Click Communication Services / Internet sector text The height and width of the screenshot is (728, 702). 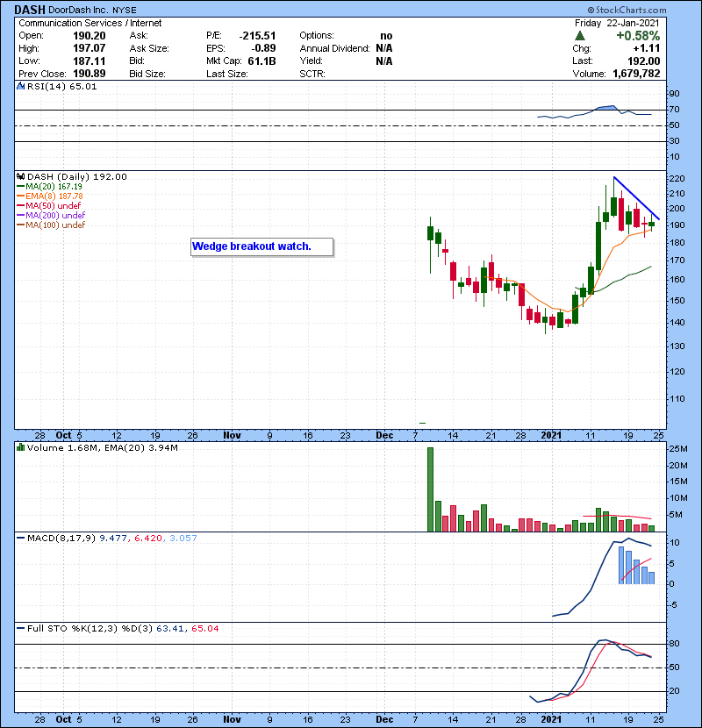pyautogui.click(x=90, y=23)
